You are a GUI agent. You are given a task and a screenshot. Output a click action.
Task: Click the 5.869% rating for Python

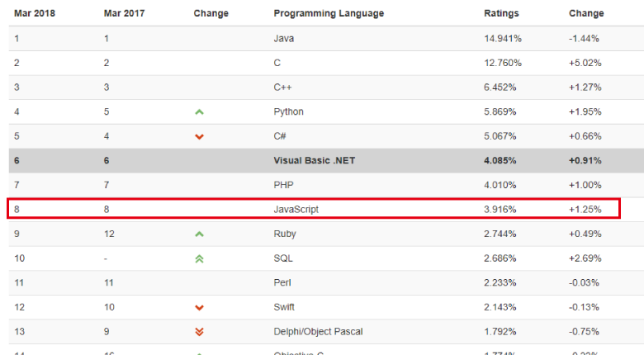[500, 111]
